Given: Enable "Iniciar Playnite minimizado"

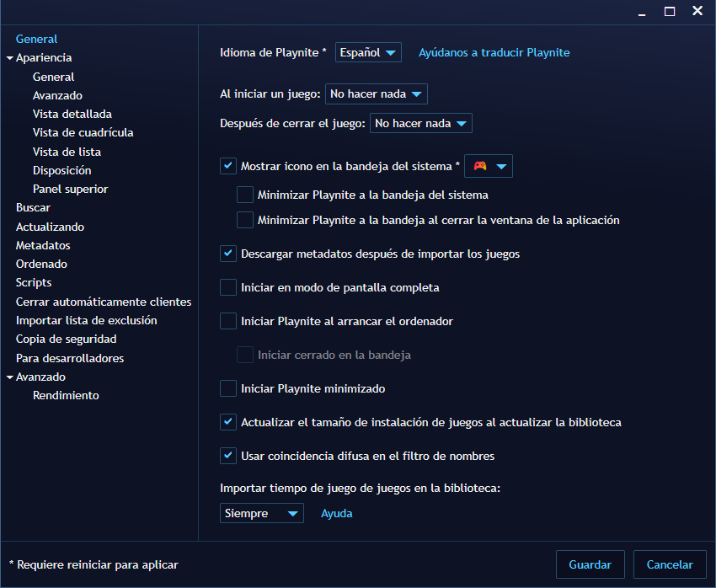Looking at the screenshot, I should 227,388.
